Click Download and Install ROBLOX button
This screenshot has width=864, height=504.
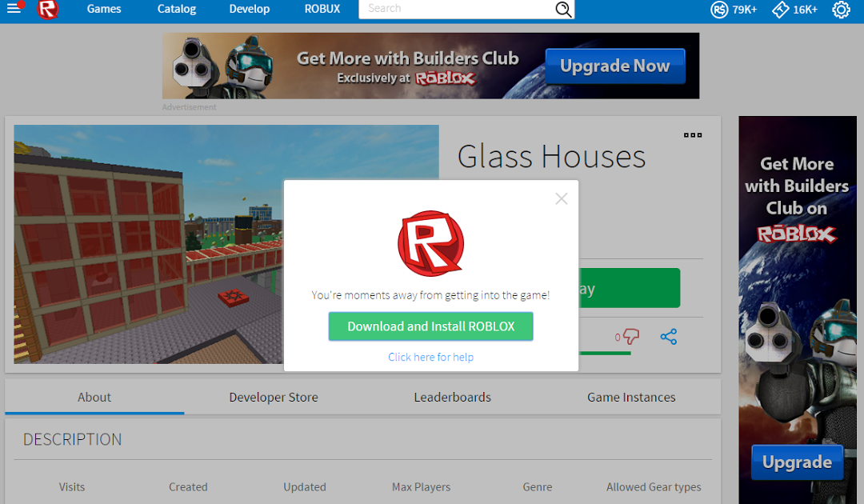click(431, 326)
